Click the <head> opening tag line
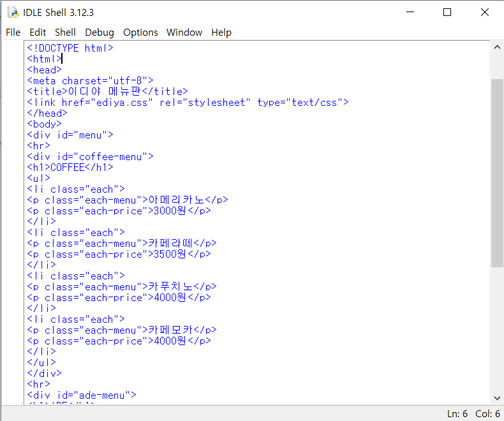 pos(45,70)
